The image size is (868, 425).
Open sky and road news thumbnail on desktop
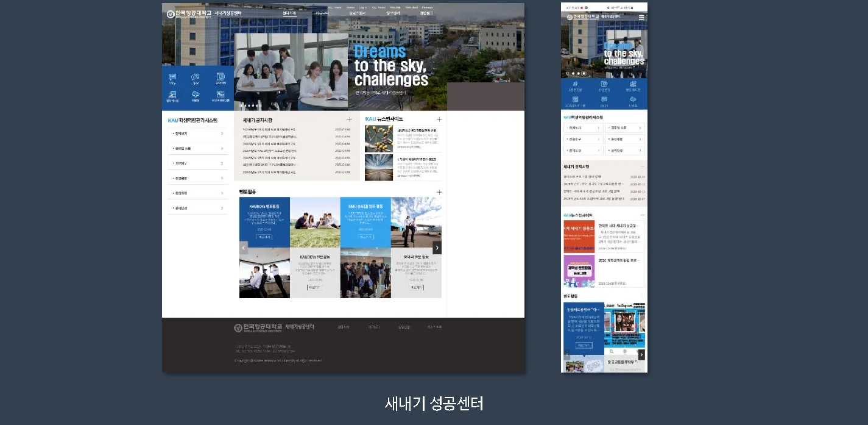[379, 168]
